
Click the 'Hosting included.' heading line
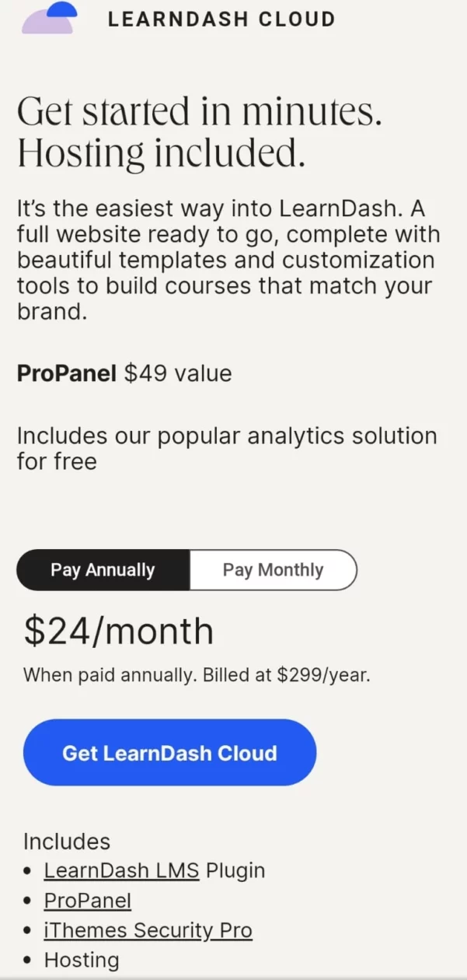[x=161, y=154]
